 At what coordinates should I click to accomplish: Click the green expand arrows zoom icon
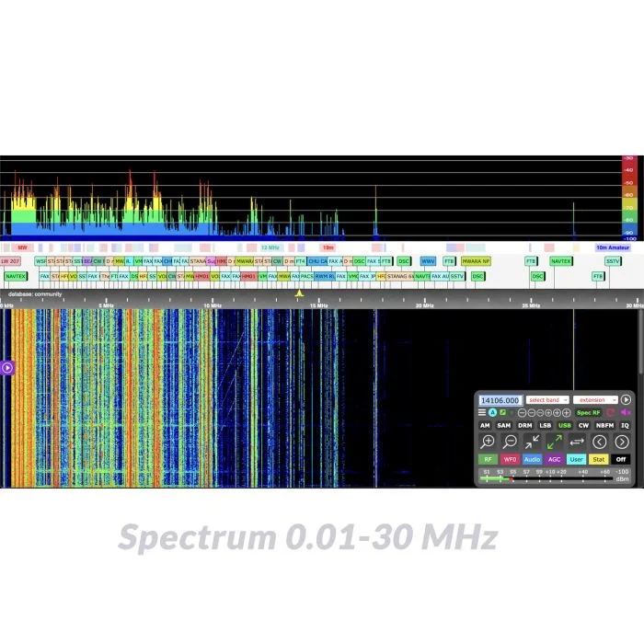[555, 442]
